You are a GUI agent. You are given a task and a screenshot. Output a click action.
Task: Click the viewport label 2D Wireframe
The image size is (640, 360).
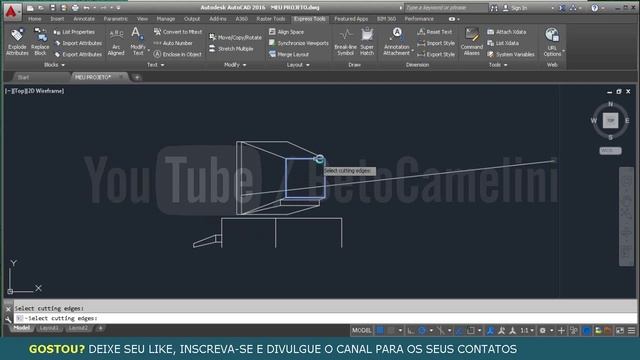pos(46,91)
